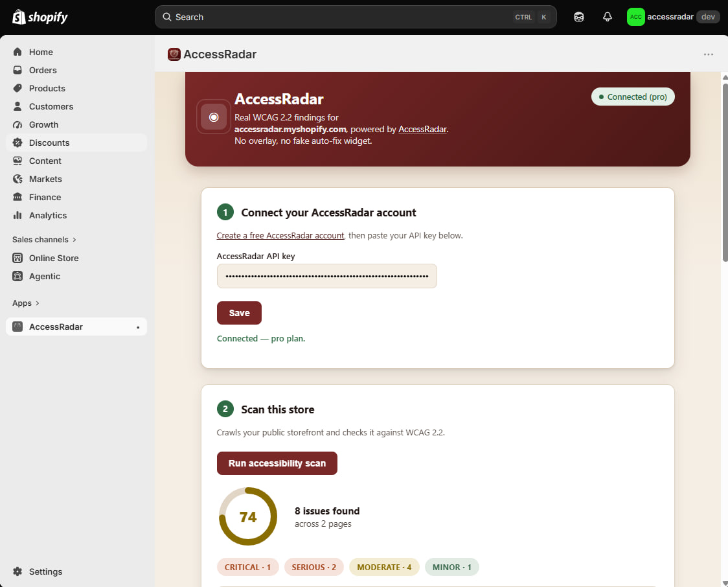Click the search magnifier icon

166,17
